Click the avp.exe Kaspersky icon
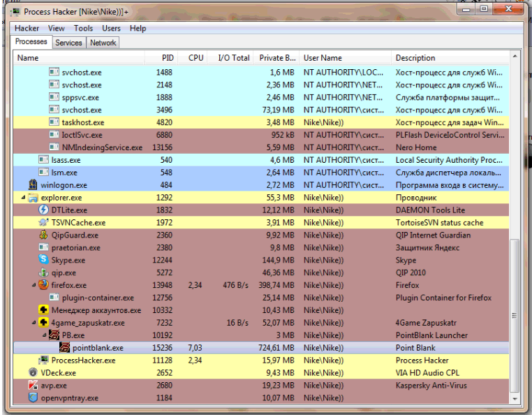The height and width of the screenshot is (415, 532). 33,385
